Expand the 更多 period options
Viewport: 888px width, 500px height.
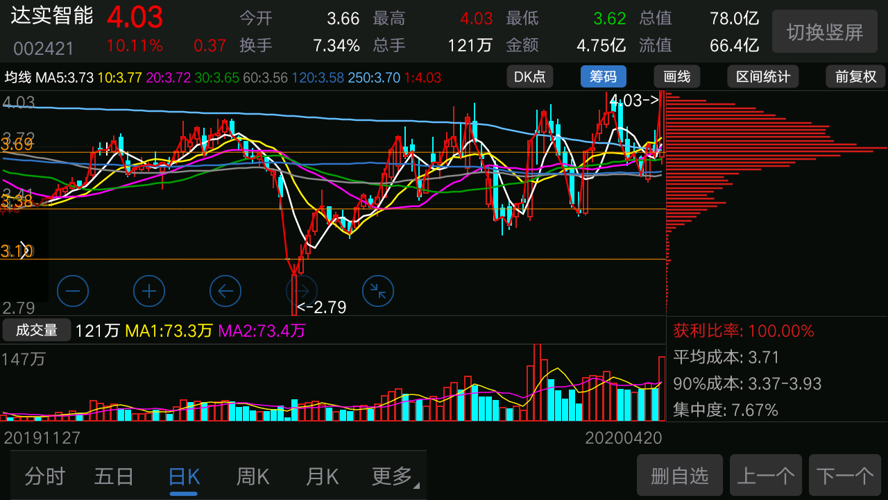[x=394, y=476]
